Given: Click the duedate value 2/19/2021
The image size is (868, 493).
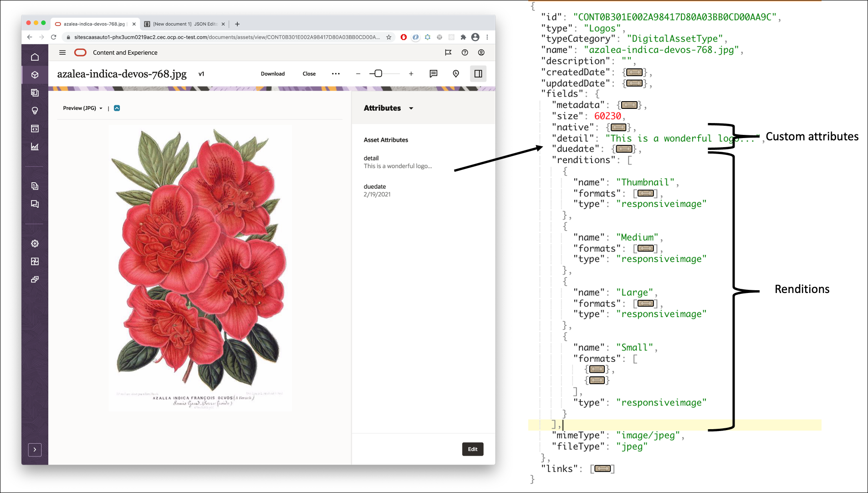Looking at the screenshot, I should tap(377, 195).
